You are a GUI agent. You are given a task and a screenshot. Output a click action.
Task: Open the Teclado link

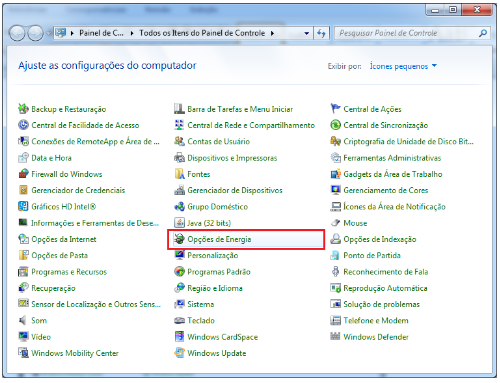tap(201, 320)
